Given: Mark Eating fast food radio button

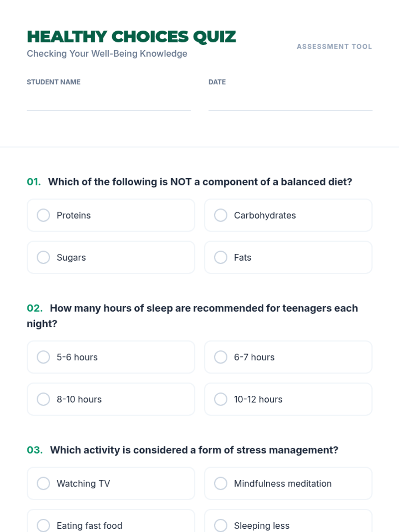Looking at the screenshot, I should click(43, 525).
